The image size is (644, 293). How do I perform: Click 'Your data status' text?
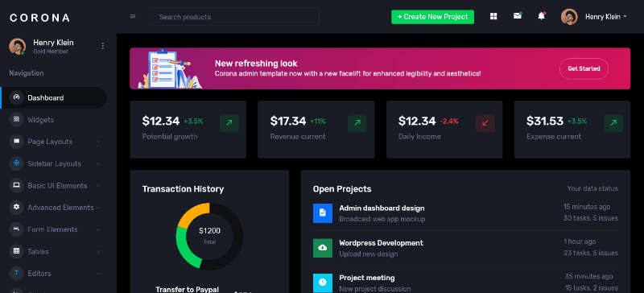click(x=592, y=188)
